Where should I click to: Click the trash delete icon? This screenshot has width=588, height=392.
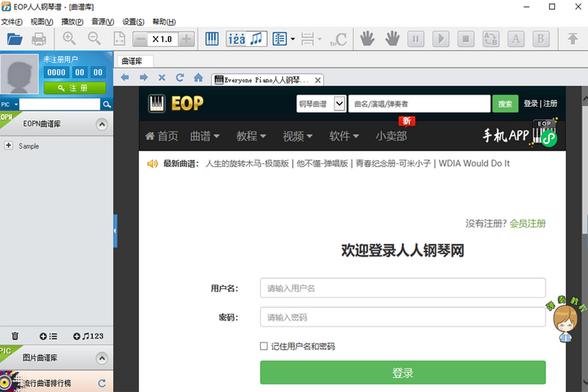(x=15, y=336)
